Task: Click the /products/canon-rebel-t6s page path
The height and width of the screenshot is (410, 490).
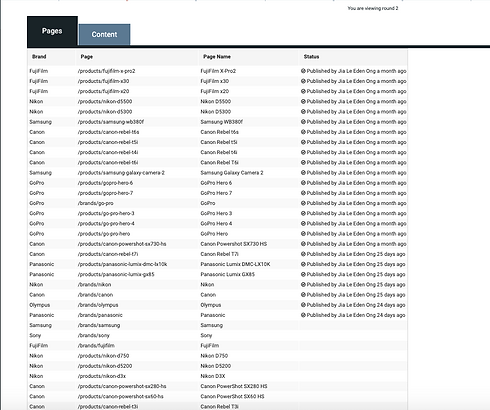Action: 108,132
